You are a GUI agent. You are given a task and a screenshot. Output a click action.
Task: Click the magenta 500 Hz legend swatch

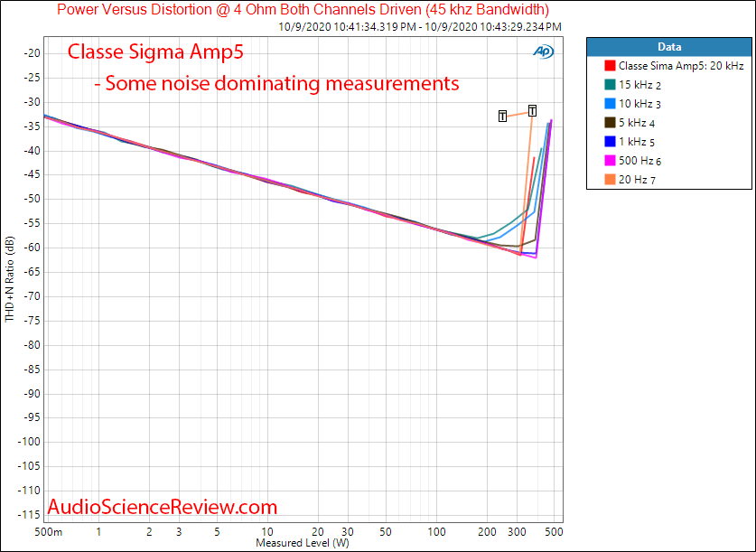tap(610, 161)
